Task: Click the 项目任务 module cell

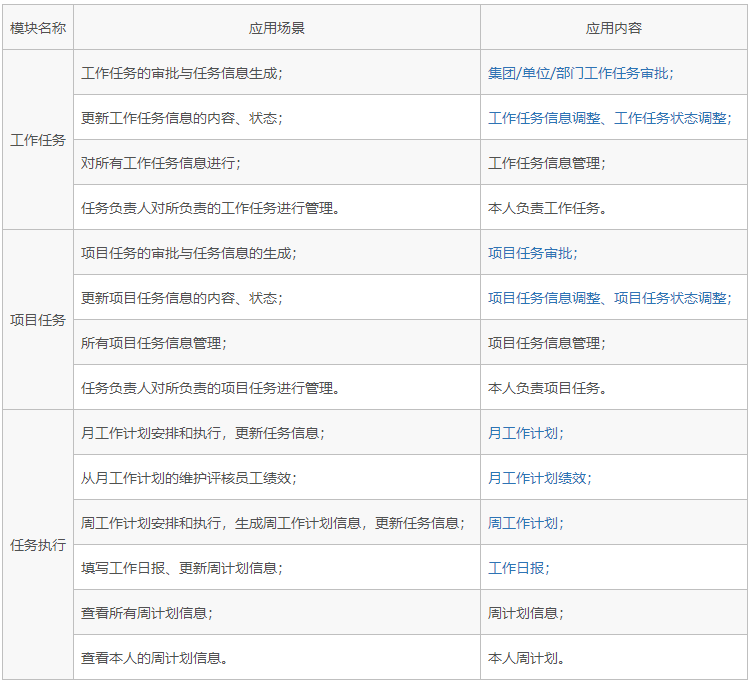Action: pyautogui.click(x=38, y=319)
